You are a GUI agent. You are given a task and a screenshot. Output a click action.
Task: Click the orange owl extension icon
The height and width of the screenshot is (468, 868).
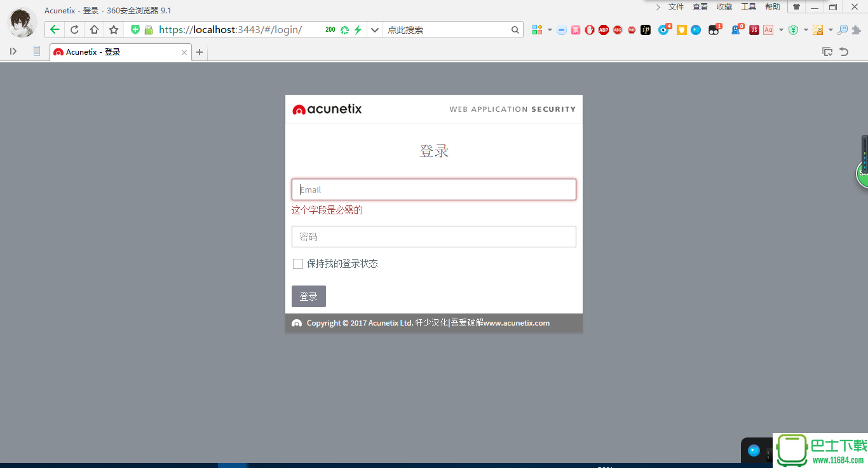coord(682,30)
